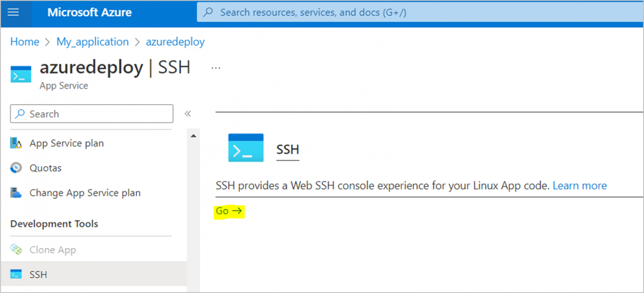Click the Quotas icon in the sidebar
The image size is (644, 293).
point(15,167)
